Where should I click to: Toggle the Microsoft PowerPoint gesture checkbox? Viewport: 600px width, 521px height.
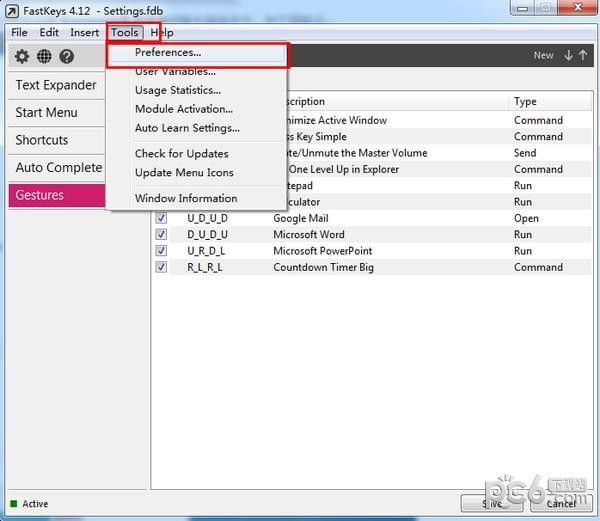(x=161, y=251)
